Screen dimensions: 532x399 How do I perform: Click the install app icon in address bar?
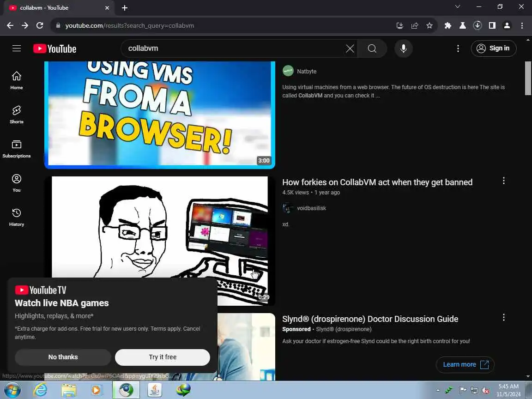(399, 25)
